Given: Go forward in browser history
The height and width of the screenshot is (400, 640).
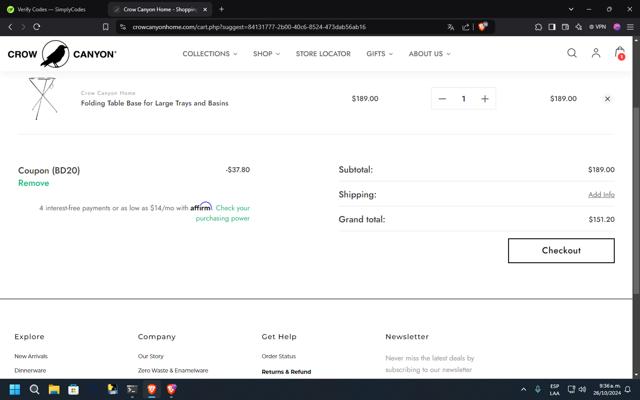Looking at the screenshot, I should pos(23,27).
